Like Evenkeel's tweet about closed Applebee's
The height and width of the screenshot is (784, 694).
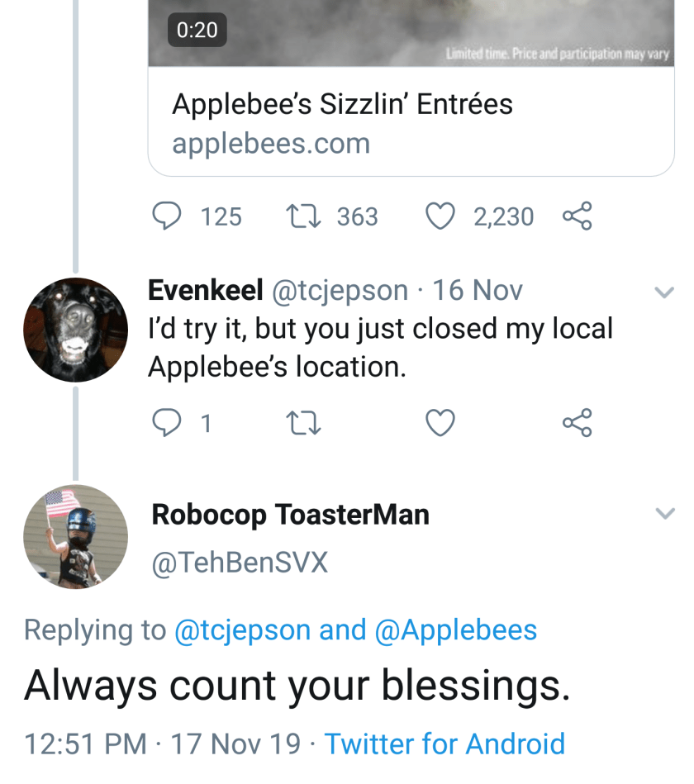coord(440,423)
